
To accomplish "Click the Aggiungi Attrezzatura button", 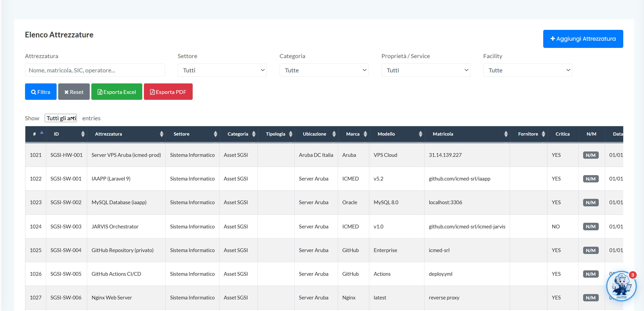I will [583, 39].
